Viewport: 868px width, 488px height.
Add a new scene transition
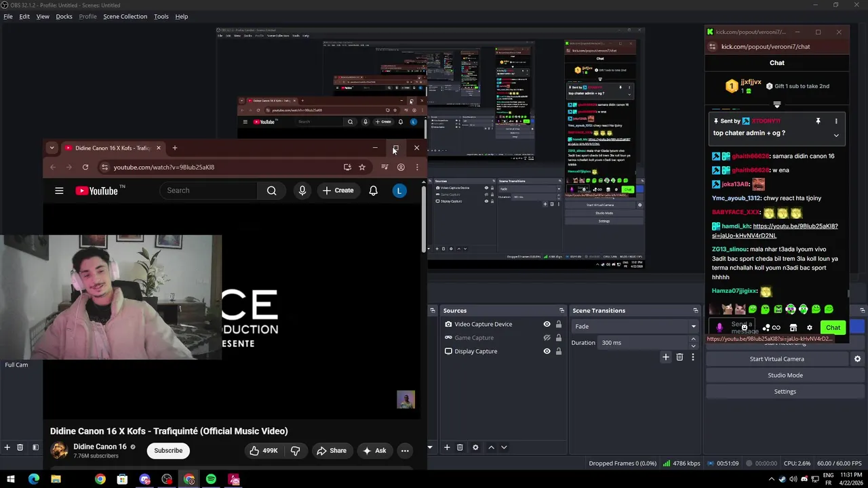click(x=666, y=357)
